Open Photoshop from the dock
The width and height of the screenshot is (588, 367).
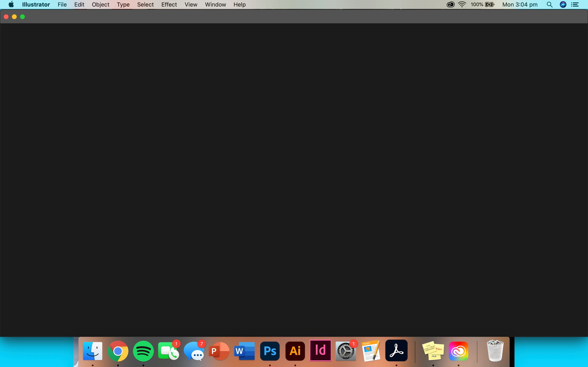tap(270, 351)
